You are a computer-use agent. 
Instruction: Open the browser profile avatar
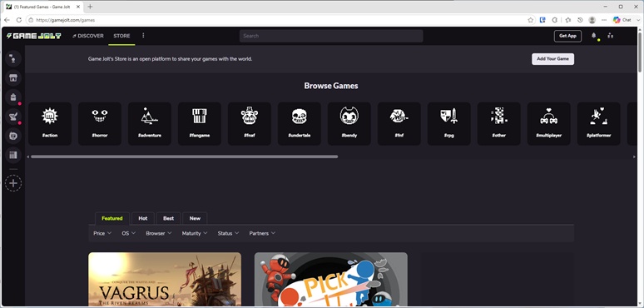(592, 20)
